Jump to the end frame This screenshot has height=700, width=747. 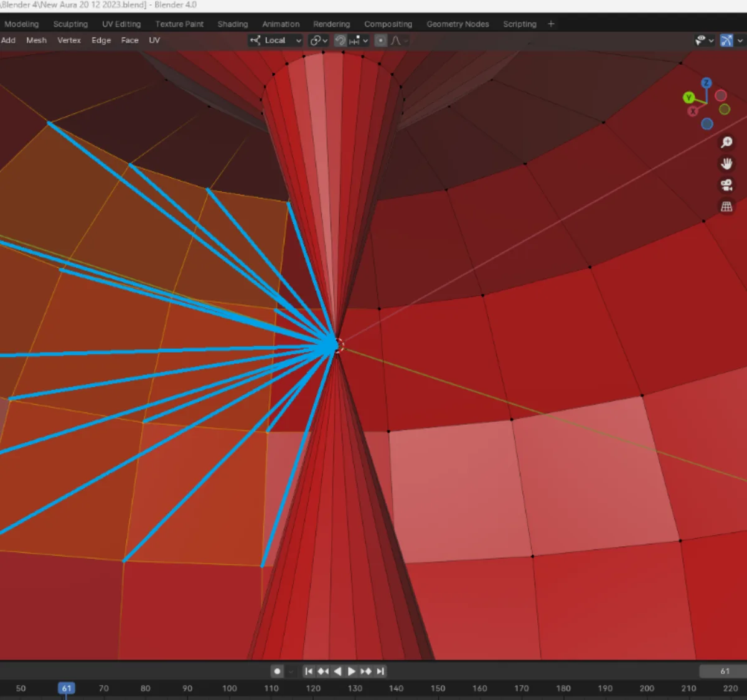(x=380, y=671)
